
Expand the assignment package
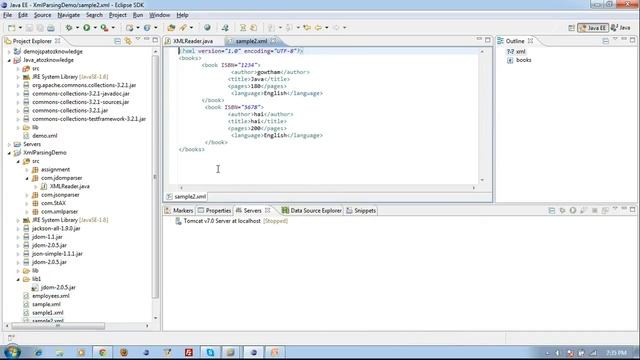(x=27, y=170)
